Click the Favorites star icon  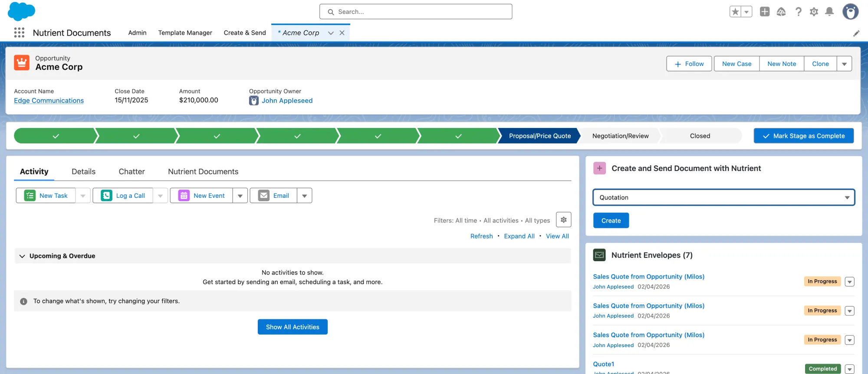click(x=735, y=12)
